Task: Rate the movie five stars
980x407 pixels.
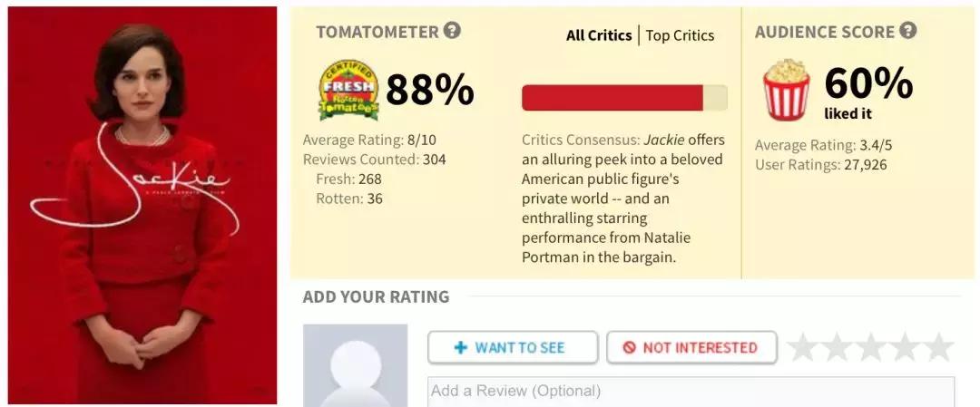Action: click(937, 347)
